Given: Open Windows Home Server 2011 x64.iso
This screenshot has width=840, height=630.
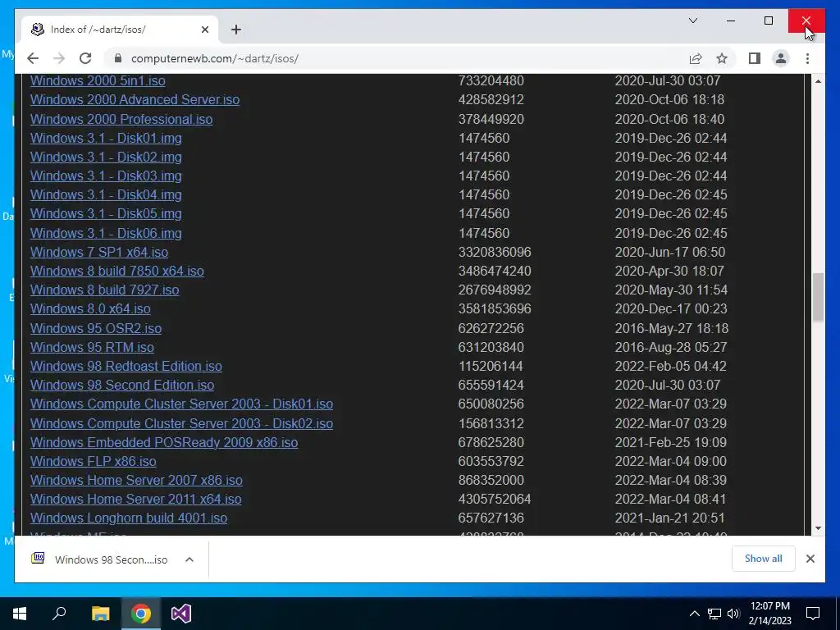Looking at the screenshot, I should coord(136,499).
